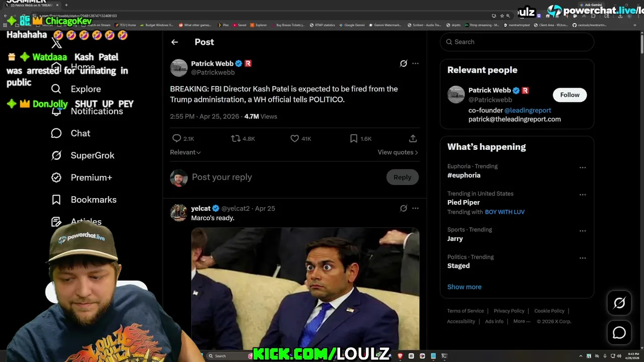Open Privacy Policy link
Image resolution: width=644 pixels, height=362 pixels.
(x=509, y=311)
